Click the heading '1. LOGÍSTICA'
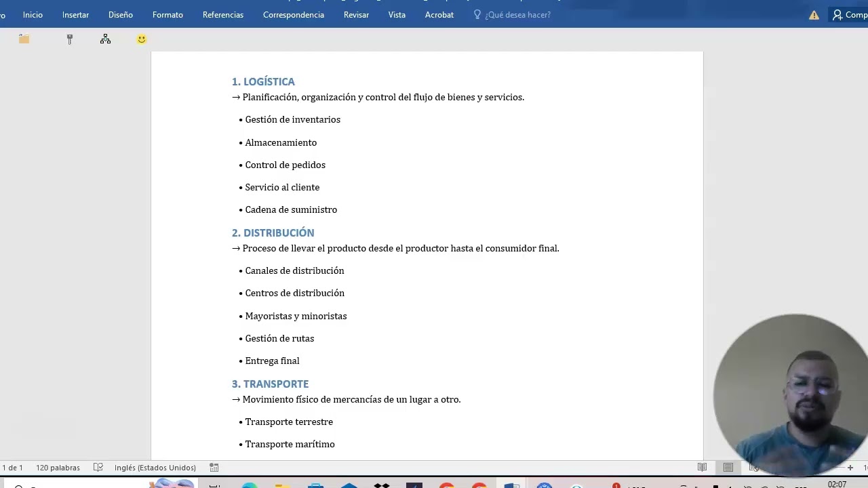 [263, 81]
